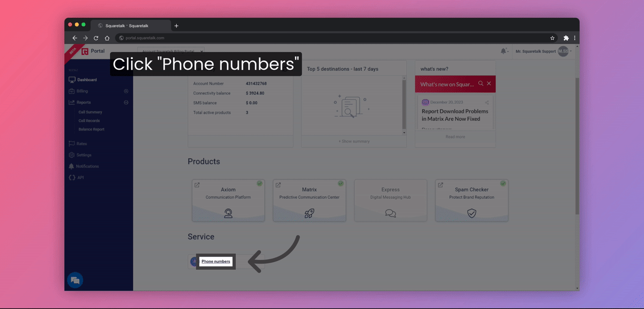Click the Axiom headset agent icon
644x309 pixels.
coord(228,213)
